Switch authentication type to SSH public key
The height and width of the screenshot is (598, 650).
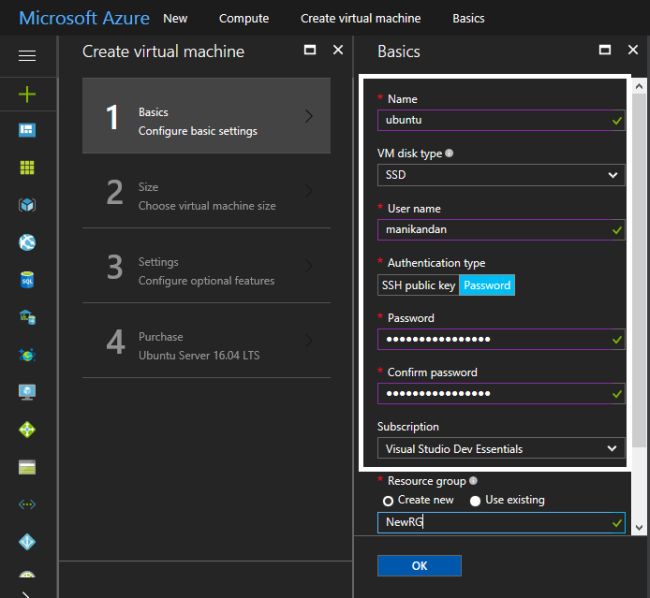(x=418, y=285)
